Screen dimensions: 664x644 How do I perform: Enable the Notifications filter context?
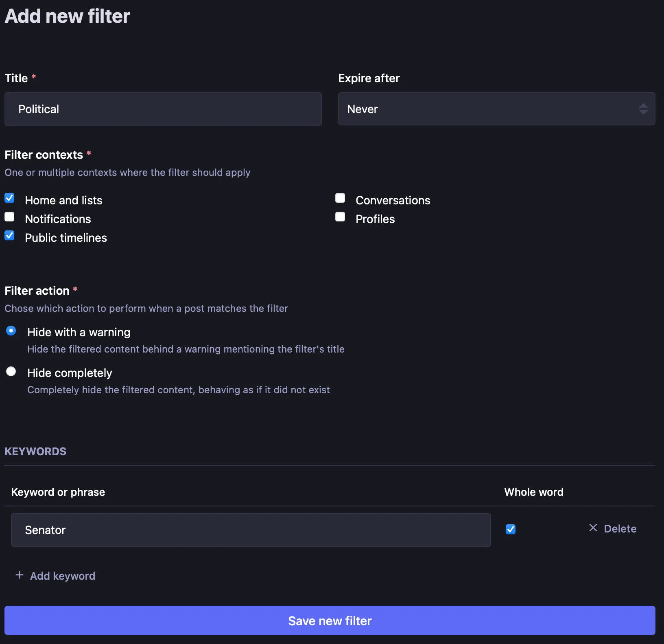tap(9, 217)
